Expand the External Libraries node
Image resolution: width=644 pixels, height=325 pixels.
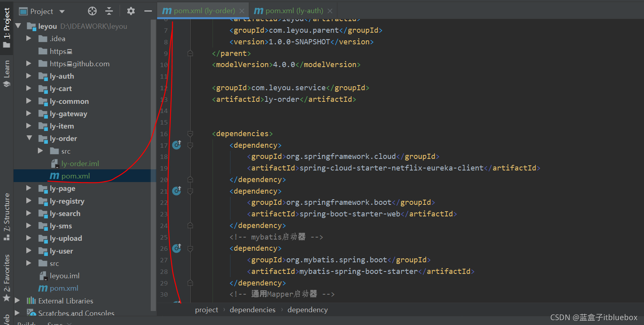click(17, 300)
